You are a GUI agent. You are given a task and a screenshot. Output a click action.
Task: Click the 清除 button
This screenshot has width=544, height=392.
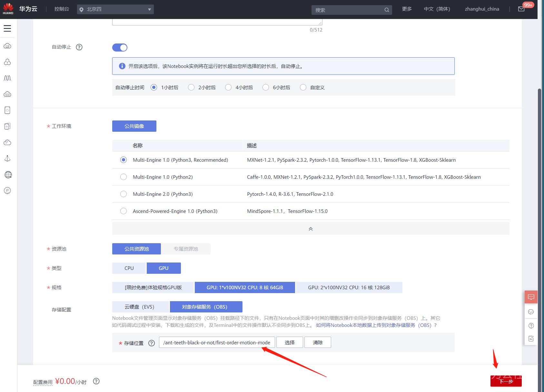pos(318,342)
